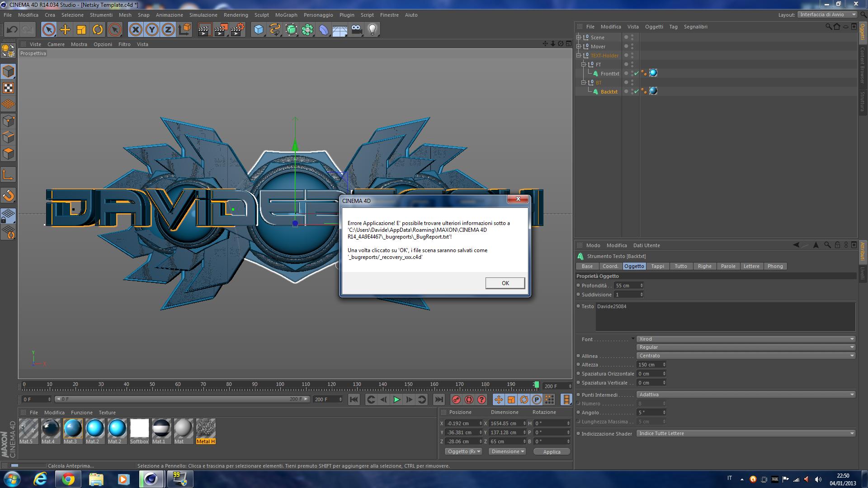The height and width of the screenshot is (488, 868).
Task: Click the Camera object icon
Action: pos(357,30)
